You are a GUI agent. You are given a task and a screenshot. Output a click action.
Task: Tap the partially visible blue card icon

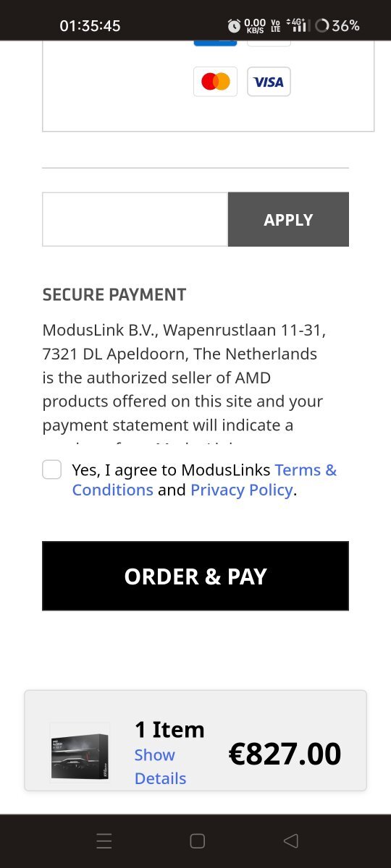[x=215, y=43]
